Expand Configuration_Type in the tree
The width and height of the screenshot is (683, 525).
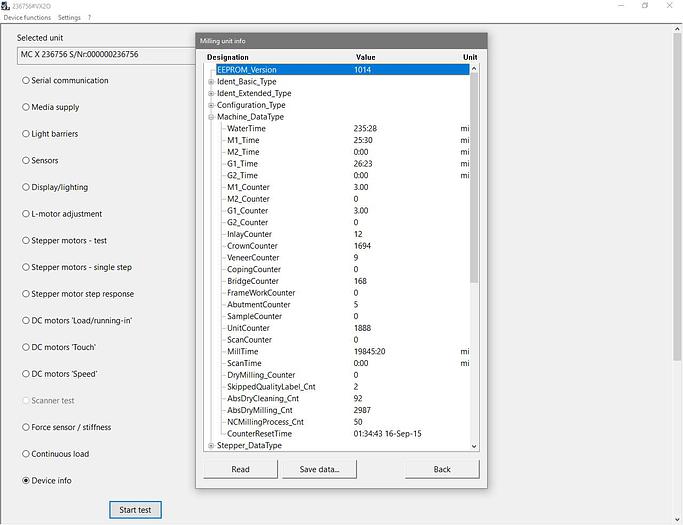pos(211,105)
